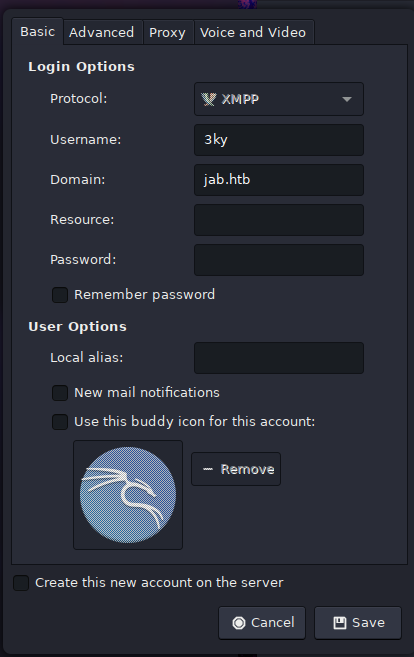The height and width of the screenshot is (657, 414).
Task: Click the floppy disk icon on Save
Action: (x=340, y=623)
